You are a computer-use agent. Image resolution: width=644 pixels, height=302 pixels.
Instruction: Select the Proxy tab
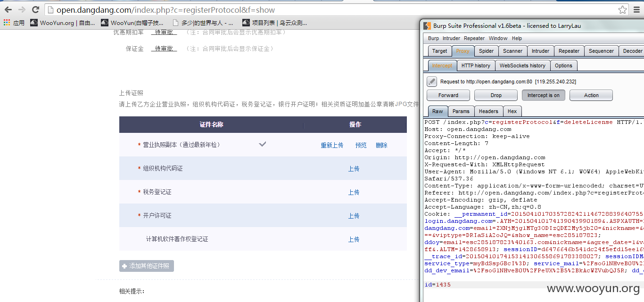462,51
